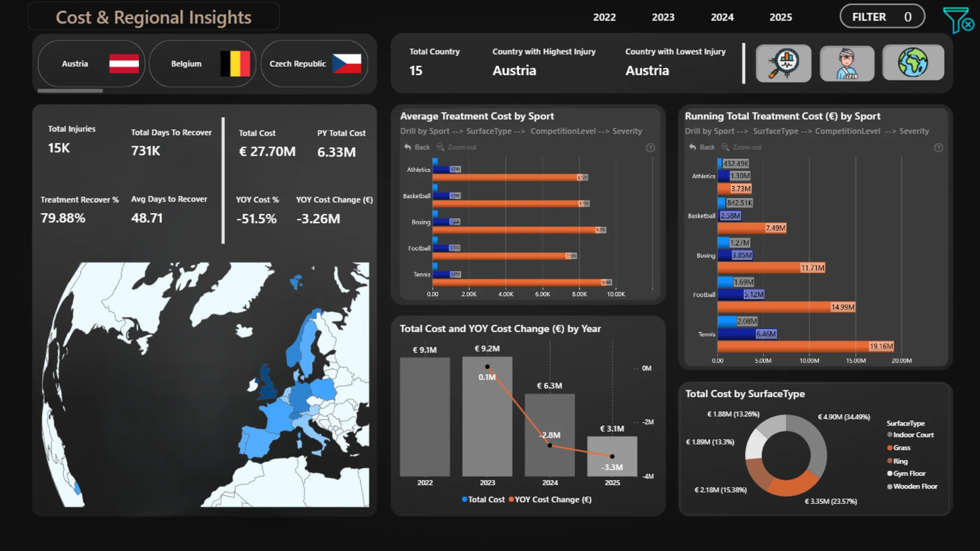Click the country slicer horizontal scrollbar
The width and height of the screenshot is (980, 551).
click(70, 91)
